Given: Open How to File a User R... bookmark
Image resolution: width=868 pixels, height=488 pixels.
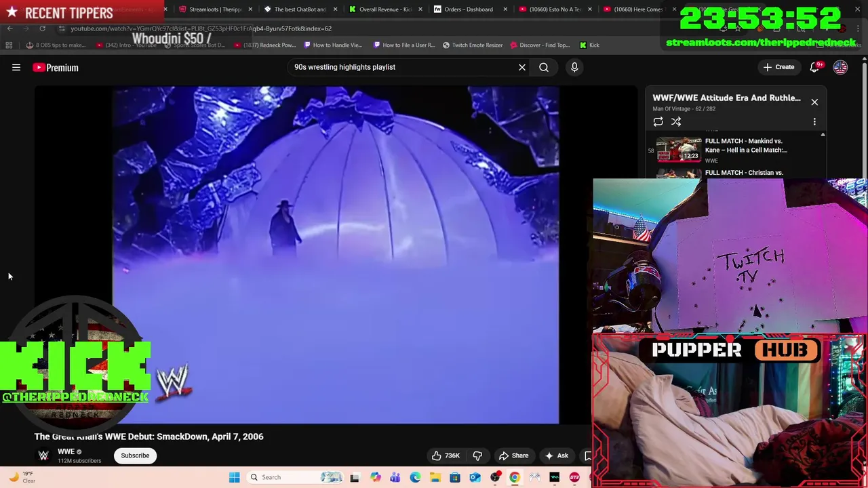Looking at the screenshot, I should [403, 45].
